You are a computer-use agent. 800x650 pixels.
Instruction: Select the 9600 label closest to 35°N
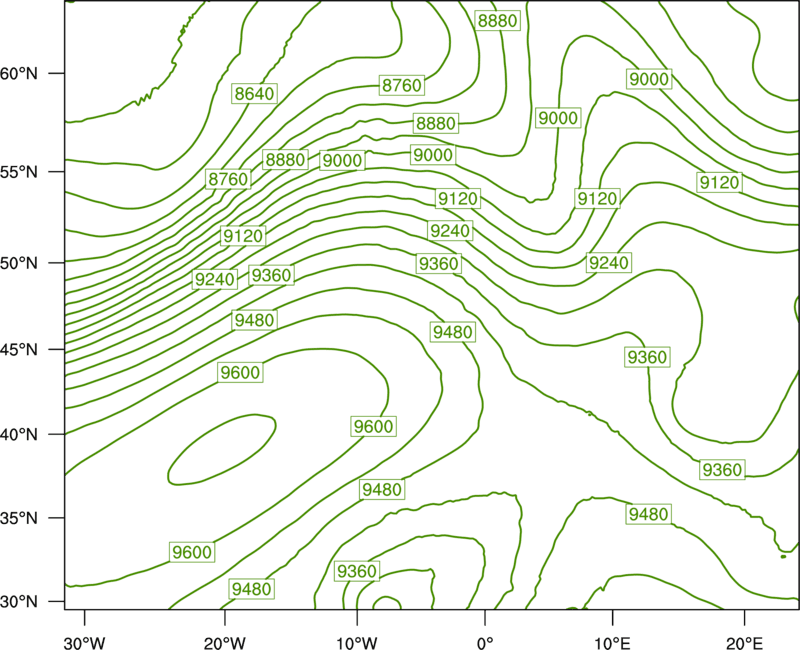point(192,552)
